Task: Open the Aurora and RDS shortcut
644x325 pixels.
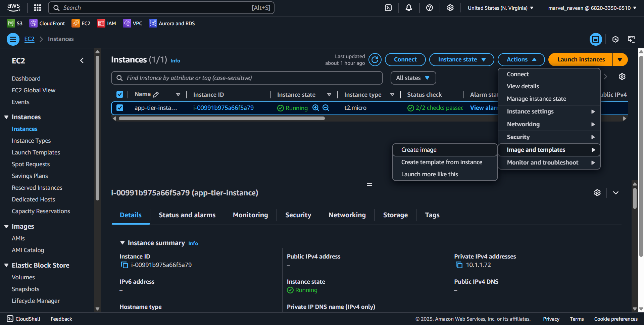Action: (172, 23)
